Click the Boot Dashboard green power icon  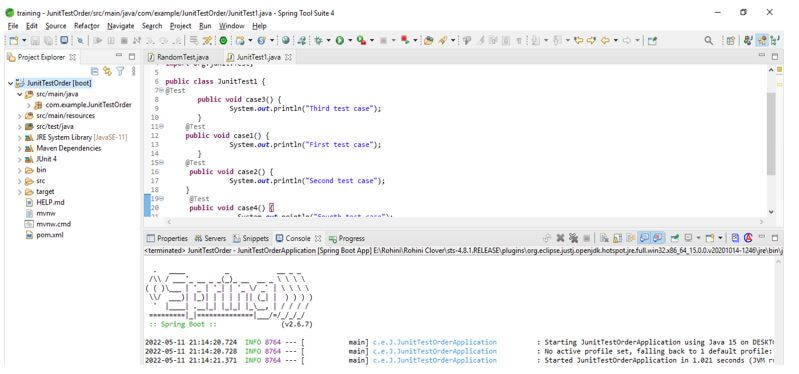pos(223,41)
